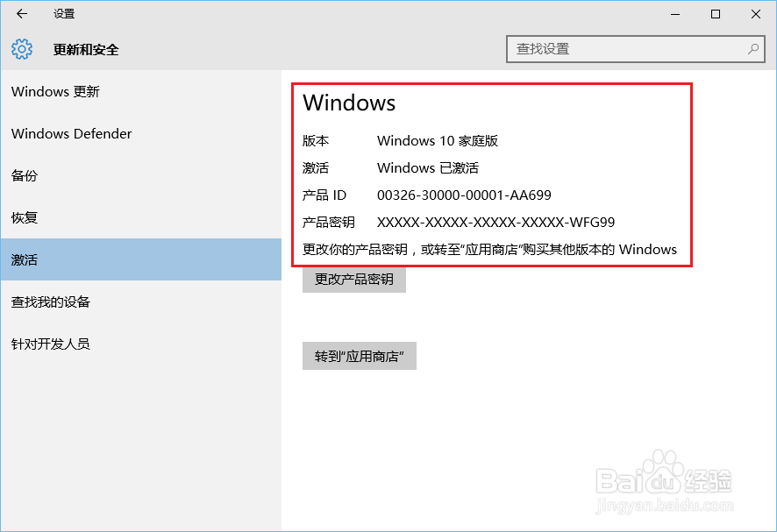Click the 产品 ID label
The image size is (777, 532).
(x=324, y=195)
